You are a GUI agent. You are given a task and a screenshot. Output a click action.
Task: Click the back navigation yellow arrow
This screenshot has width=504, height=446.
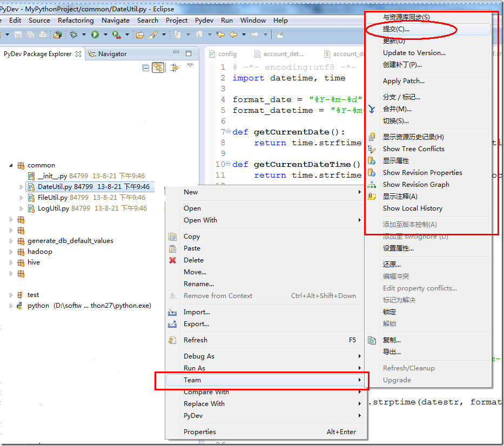pos(233,35)
